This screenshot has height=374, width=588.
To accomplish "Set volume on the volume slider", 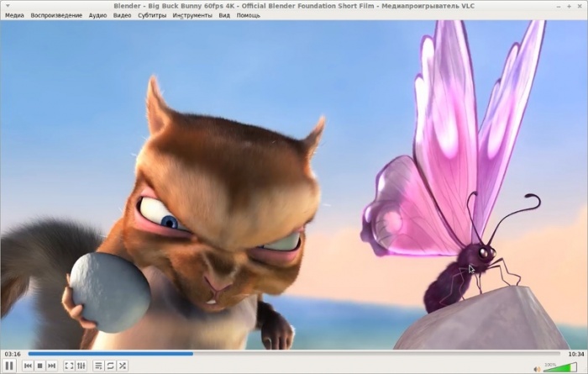I will (560, 367).
